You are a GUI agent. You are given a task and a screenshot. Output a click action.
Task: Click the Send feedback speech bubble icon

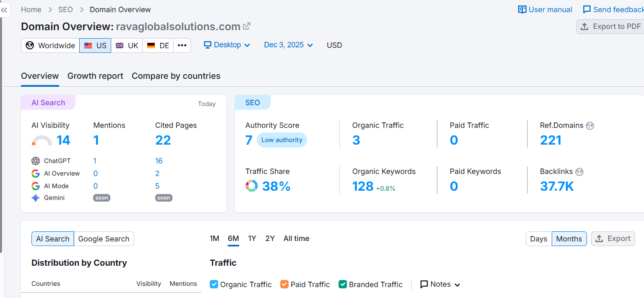[x=587, y=10]
